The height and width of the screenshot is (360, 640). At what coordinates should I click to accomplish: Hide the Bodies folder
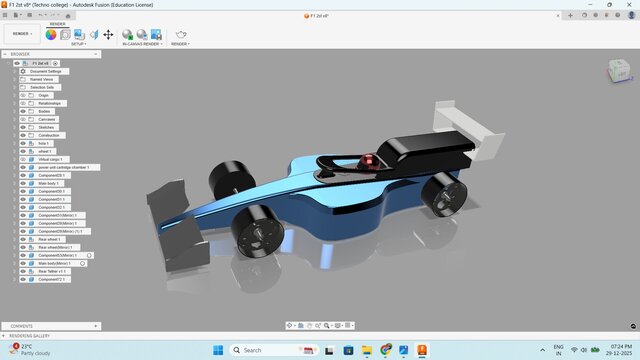click(23, 111)
